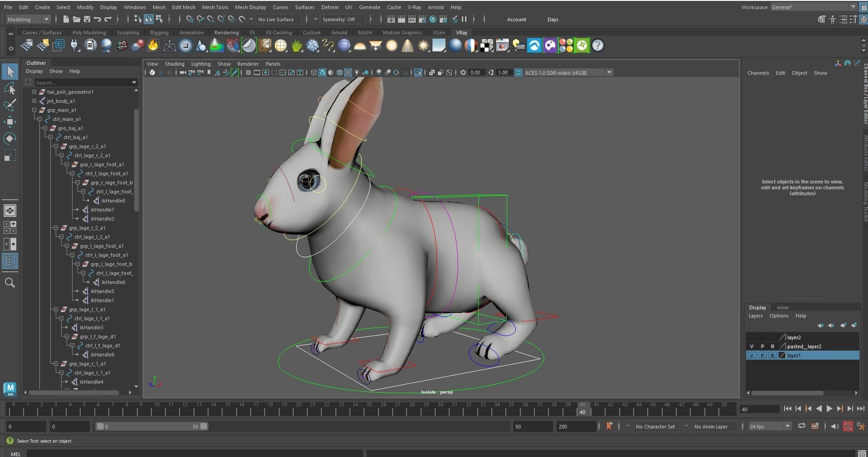Viewport: 868px width, 457px height.
Task: Toggle visibility V of pasted__layer2
Action: tap(752, 346)
